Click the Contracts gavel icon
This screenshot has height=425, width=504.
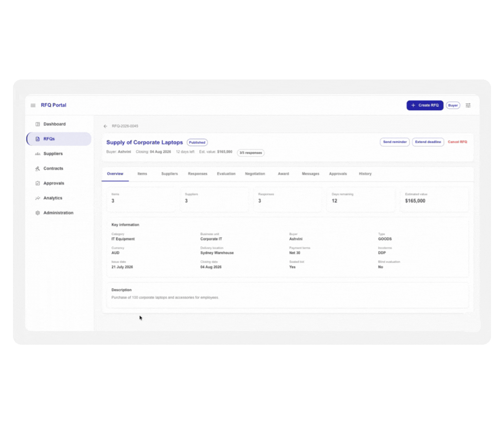38,168
